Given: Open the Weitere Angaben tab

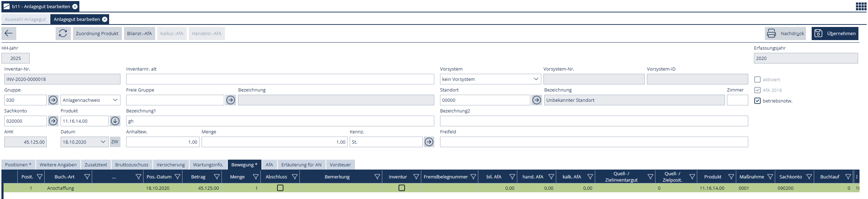Looking at the screenshot, I should point(58,165).
